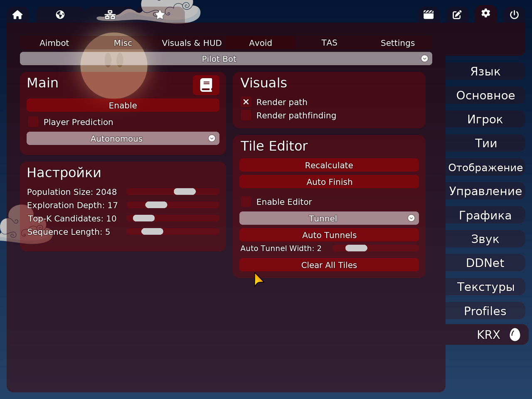Open the settings gear icon
The width and height of the screenshot is (532, 399).
click(485, 13)
